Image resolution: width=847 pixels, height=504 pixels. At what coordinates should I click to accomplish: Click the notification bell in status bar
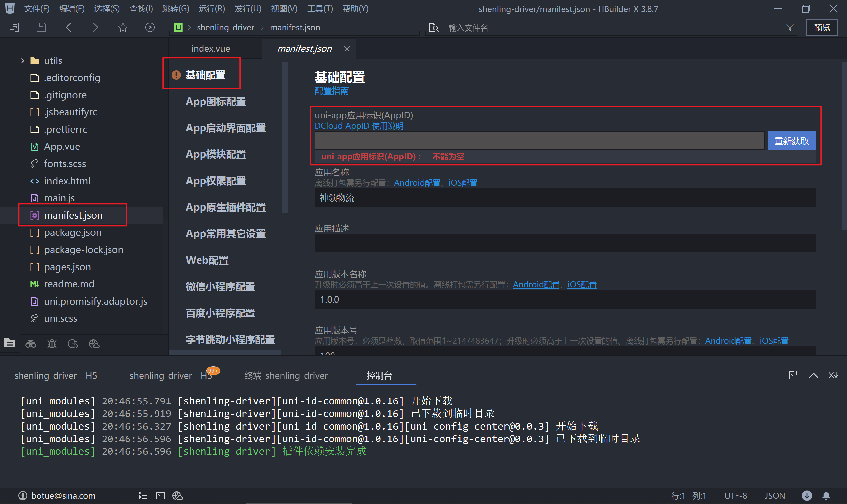[826, 496]
